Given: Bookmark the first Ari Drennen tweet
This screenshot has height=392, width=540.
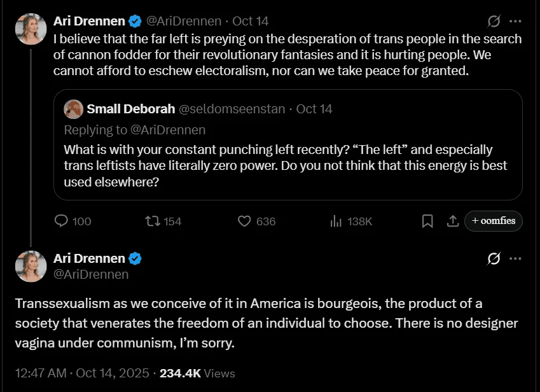Looking at the screenshot, I should pyautogui.click(x=428, y=221).
